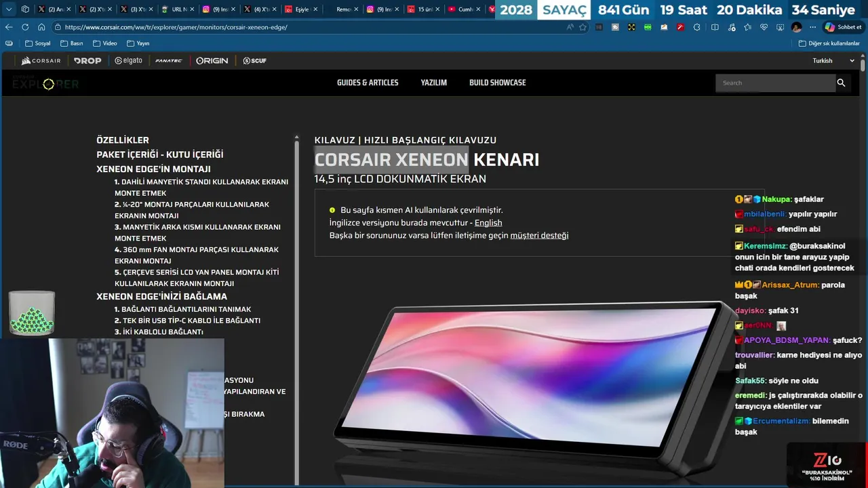View site info via the lock icon
The height and width of the screenshot is (488, 868).
pos(58,27)
